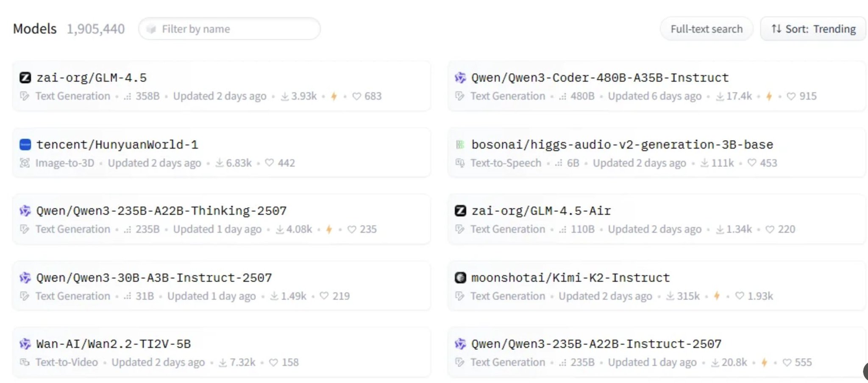Open bosonai/higgs-audio-v2-generation-3B-base
Image resolution: width=868 pixels, height=383 pixels.
pyautogui.click(x=622, y=145)
